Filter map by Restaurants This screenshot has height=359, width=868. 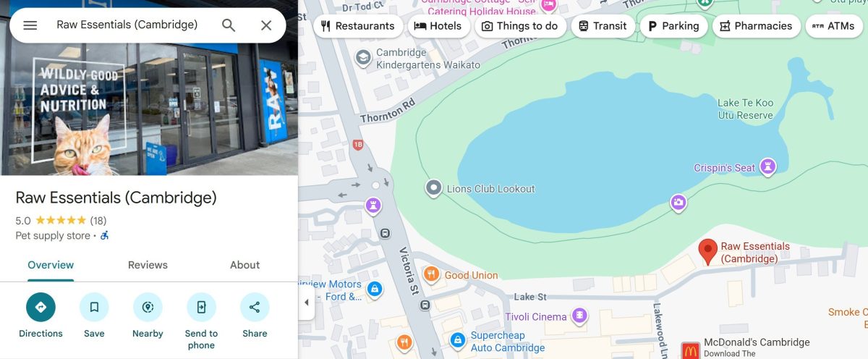358,26
